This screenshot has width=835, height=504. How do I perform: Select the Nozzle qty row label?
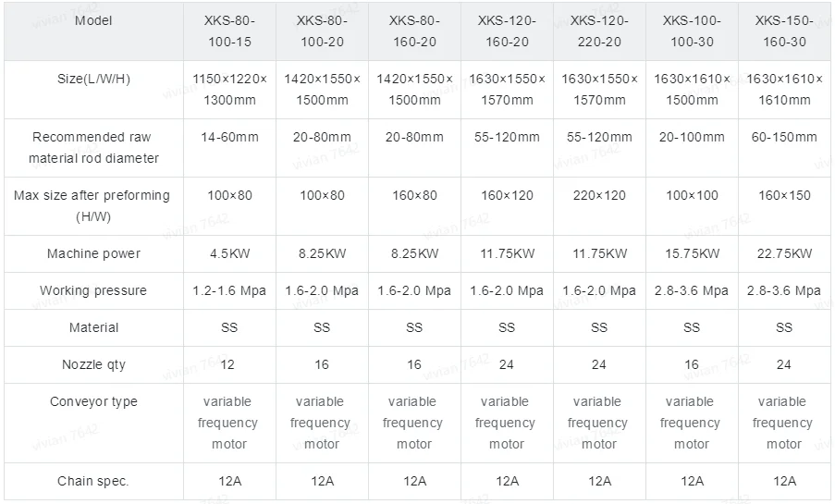[x=93, y=365]
